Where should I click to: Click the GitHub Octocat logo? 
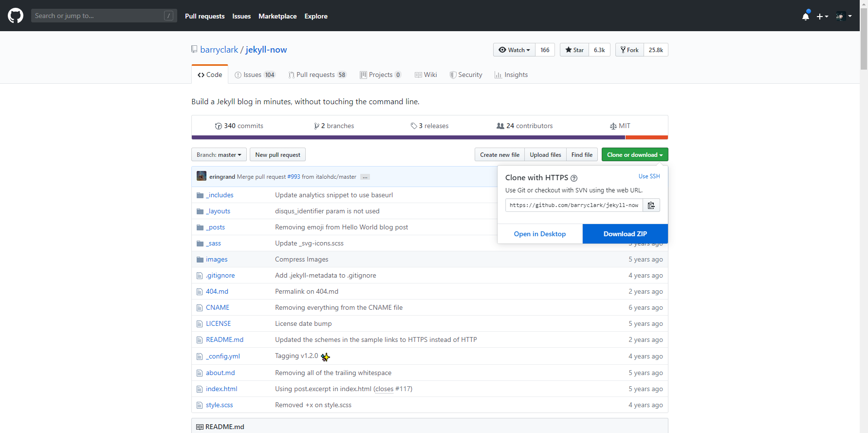16,16
